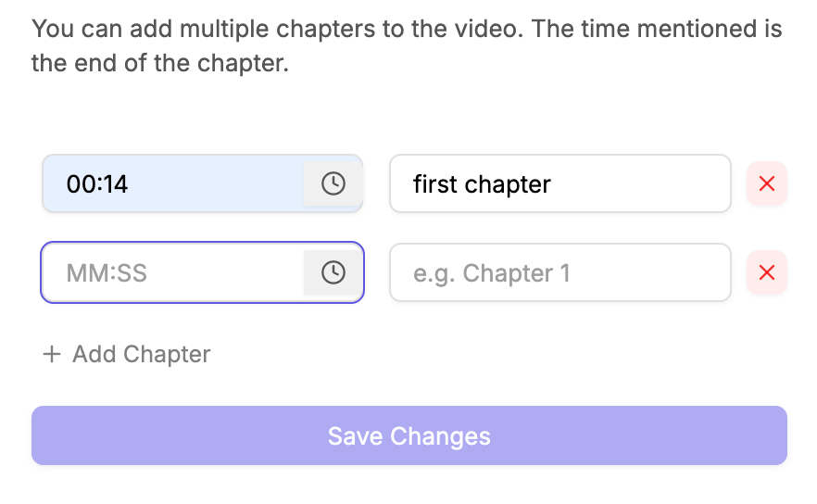Click the clock icon on second row
Image resolution: width=817 pixels, height=504 pixels.
333,272
